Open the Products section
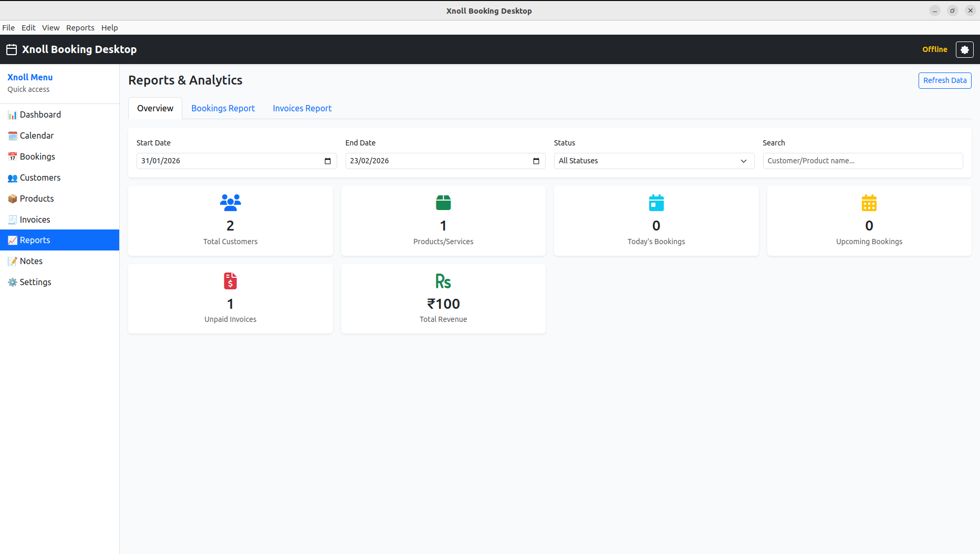 (x=36, y=198)
